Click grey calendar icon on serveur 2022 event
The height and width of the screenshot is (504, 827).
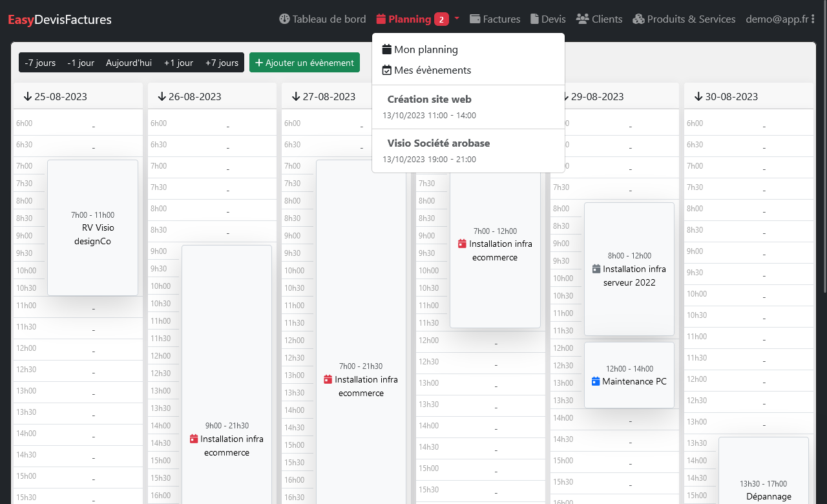[x=596, y=269]
